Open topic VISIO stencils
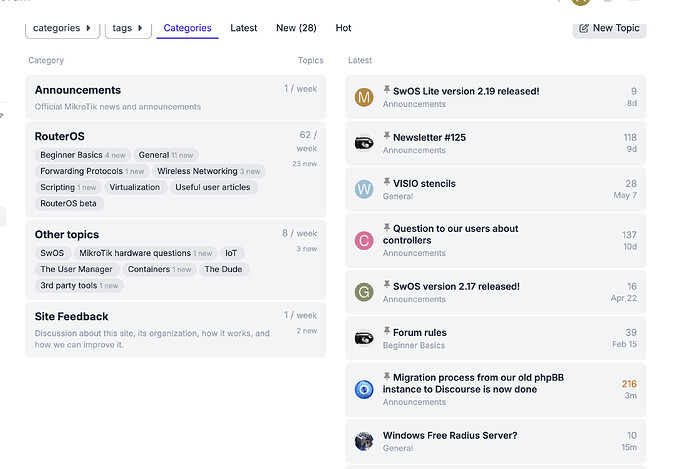The height and width of the screenshot is (469, 690). click(x=424, y=184)
